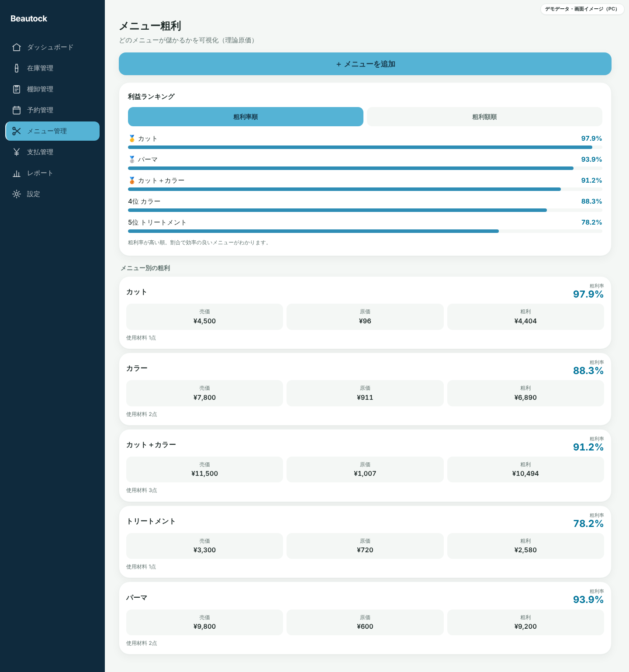Click the 原価 ¥720 cell
Viewport: 629px width, 672px height.
(x=365, y=546)
